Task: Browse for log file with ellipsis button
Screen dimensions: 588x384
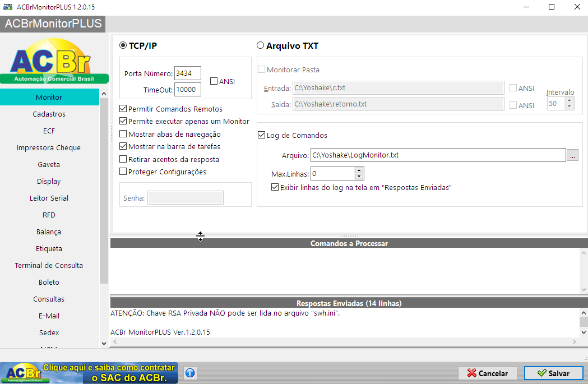Action: point(572,155)
